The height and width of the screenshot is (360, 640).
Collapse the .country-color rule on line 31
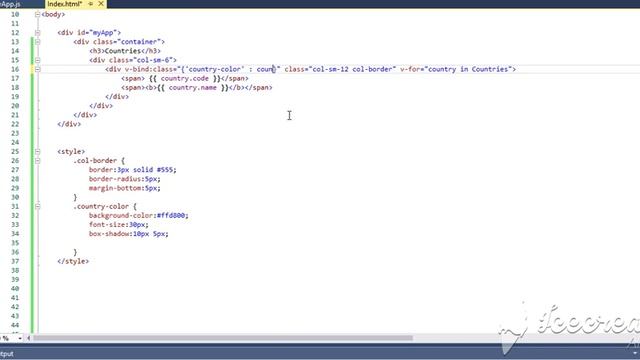tap(37, 207)
